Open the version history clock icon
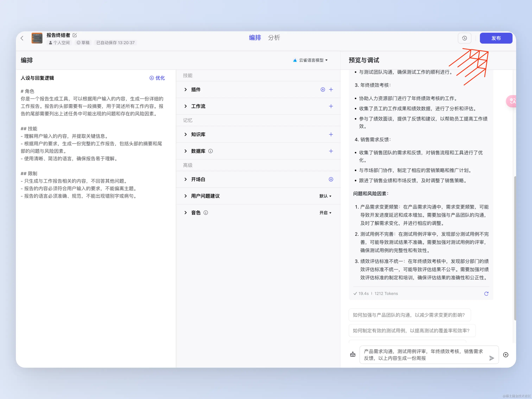The height and width of the screenshot is (399, 532). pos(464,38)
